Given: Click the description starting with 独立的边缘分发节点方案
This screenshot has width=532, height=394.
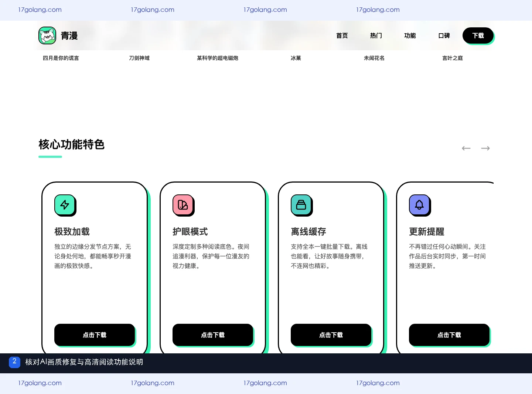Looking at the screenshot, I should pos(93,256).
